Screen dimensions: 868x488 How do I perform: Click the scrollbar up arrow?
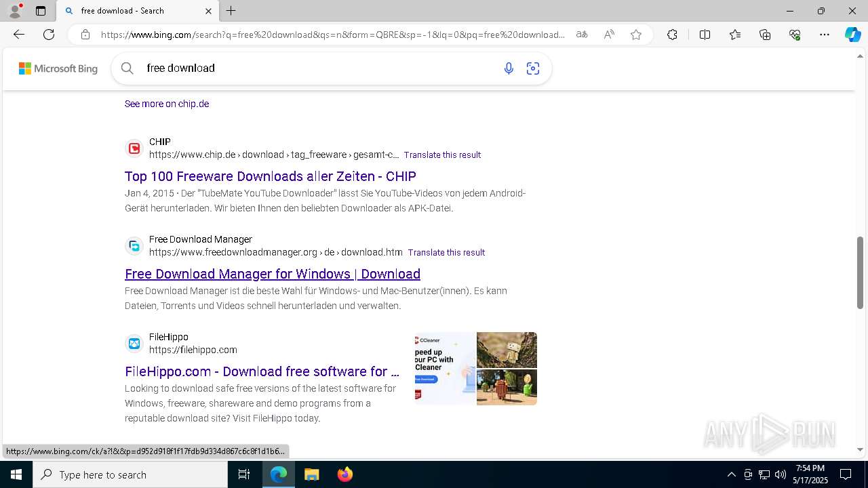point(861,56)
